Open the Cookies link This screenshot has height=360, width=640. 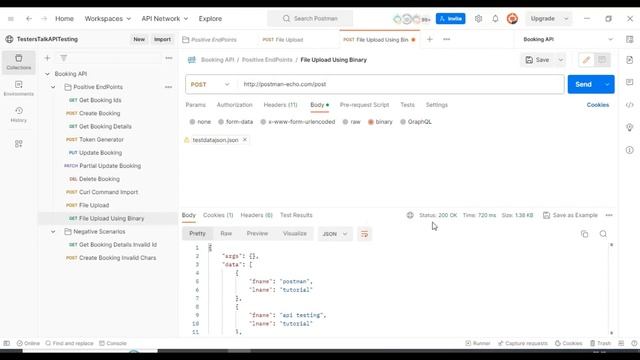598,105
